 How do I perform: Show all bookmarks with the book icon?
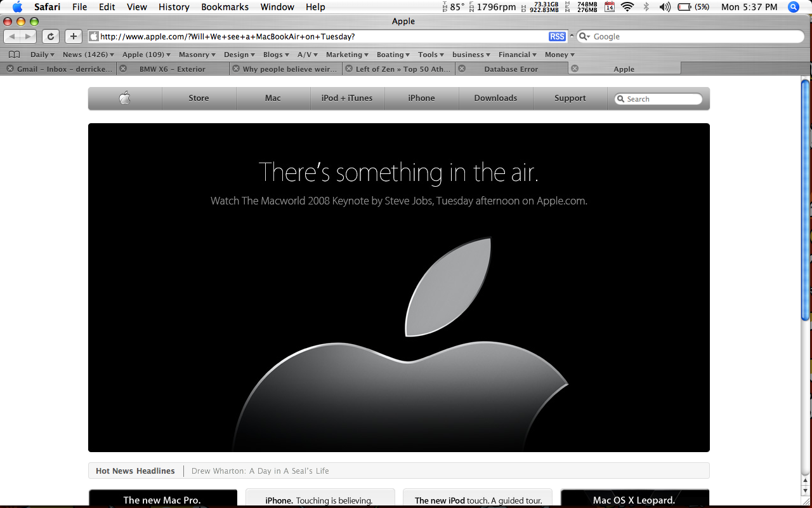[14, 55]
